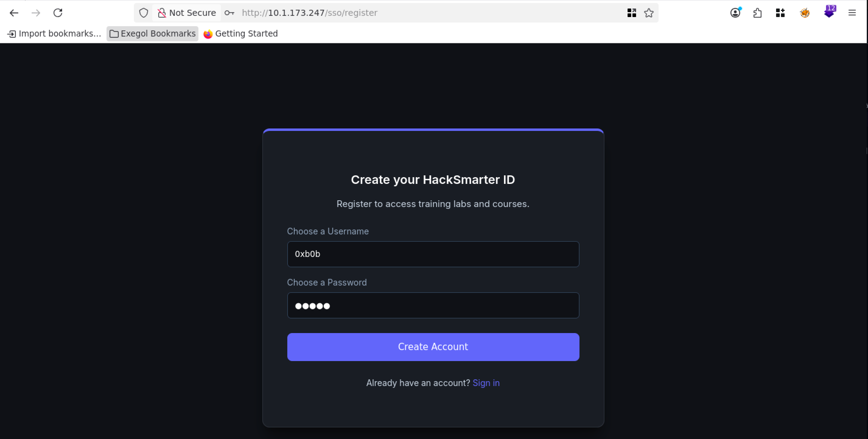
Task: Open the Firefox hamburger menu
Action: (852, 13)
